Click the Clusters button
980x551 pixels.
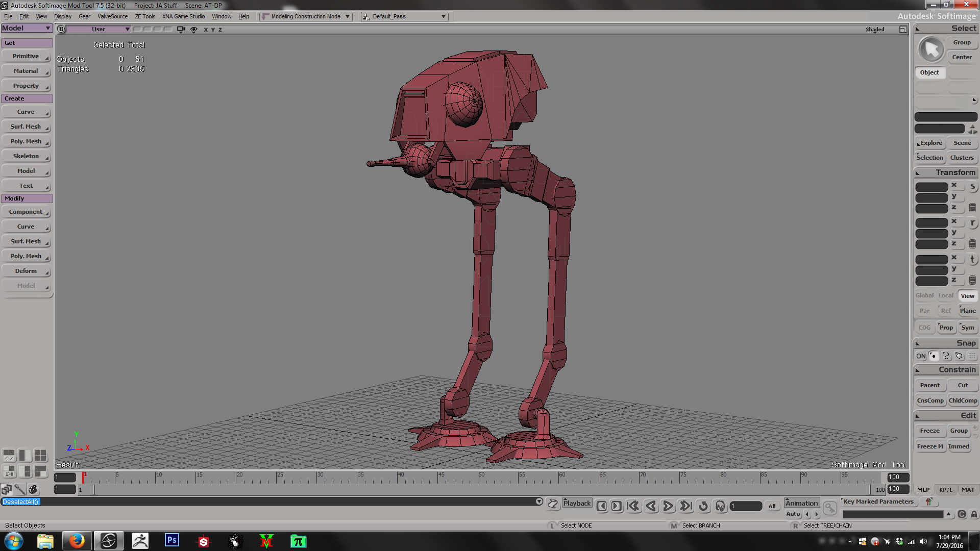962,158
